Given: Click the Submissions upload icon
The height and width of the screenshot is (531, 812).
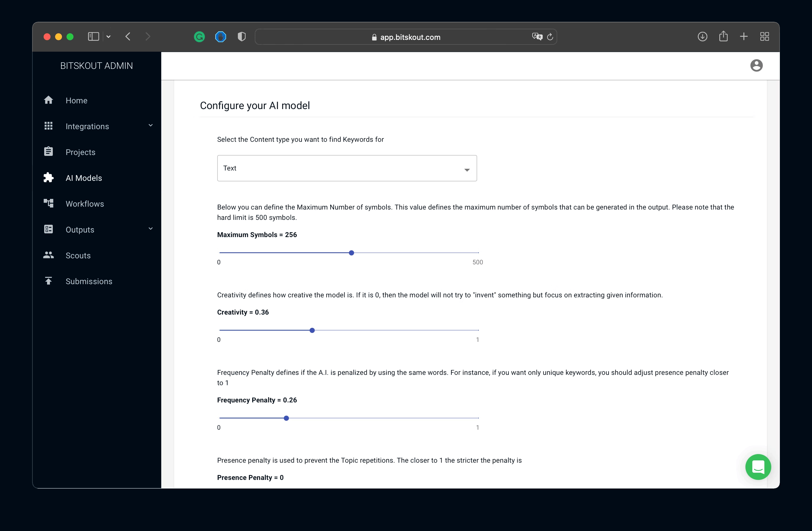Looking at the screenshot, I should click(x=48, y=281).
